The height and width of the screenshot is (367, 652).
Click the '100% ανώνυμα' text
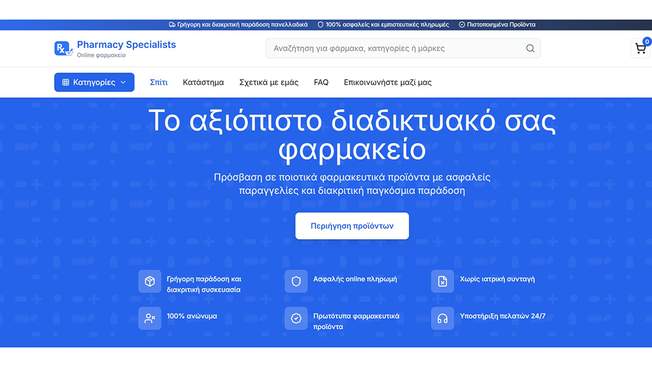point(192,316)
